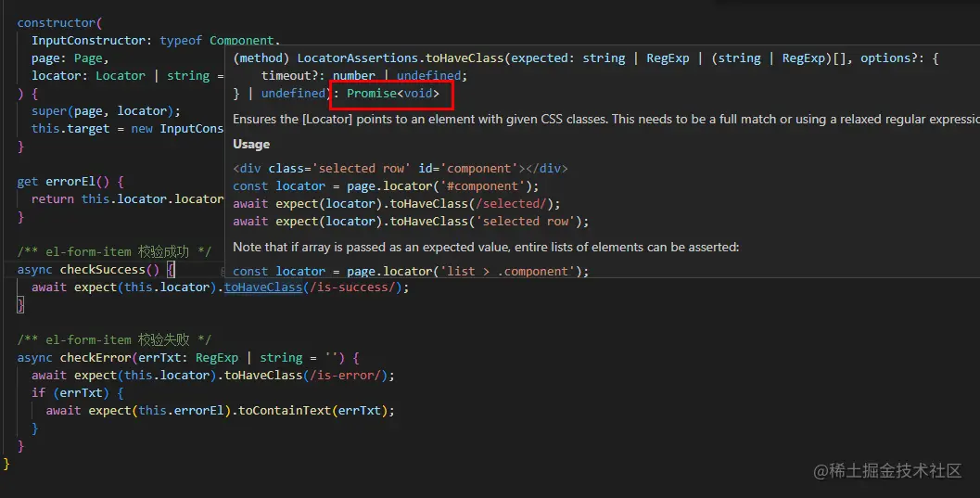Select the 'toContainText' method call

(x=285, y=411)
